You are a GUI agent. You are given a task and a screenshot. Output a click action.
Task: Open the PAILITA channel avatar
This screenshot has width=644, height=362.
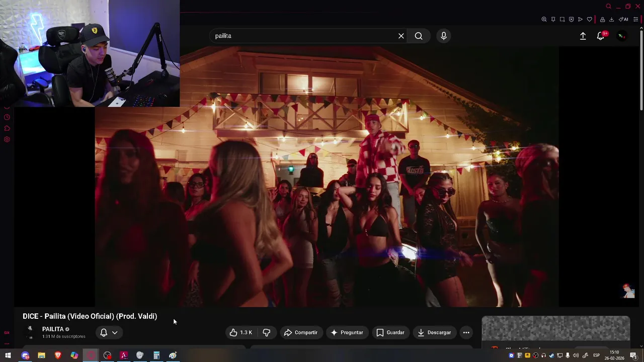(x=30, y=332)
